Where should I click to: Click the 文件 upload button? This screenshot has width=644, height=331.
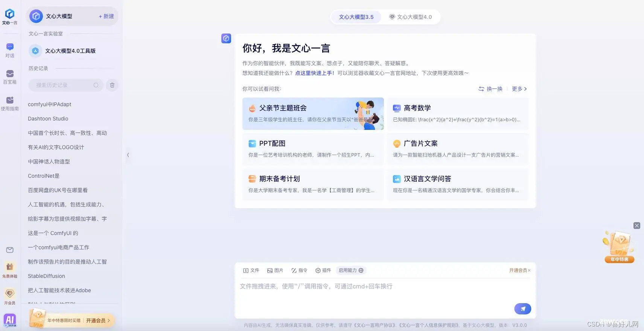pos(251,270)
